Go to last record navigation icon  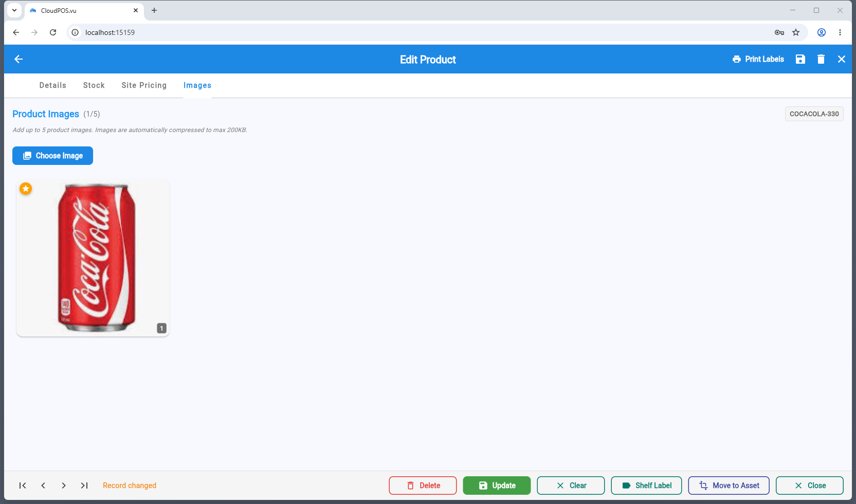(x=84, y=486)
